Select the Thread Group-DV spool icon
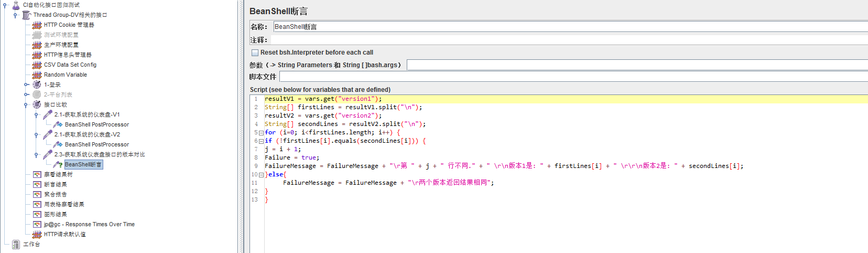The image size is (868, 253). [x=26, y=15]
